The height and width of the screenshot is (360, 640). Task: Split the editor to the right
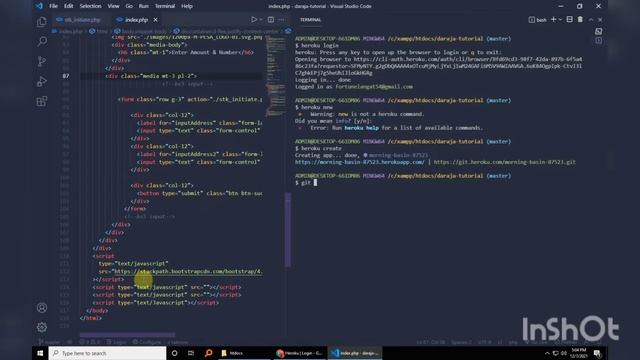(x=271, y=20)
